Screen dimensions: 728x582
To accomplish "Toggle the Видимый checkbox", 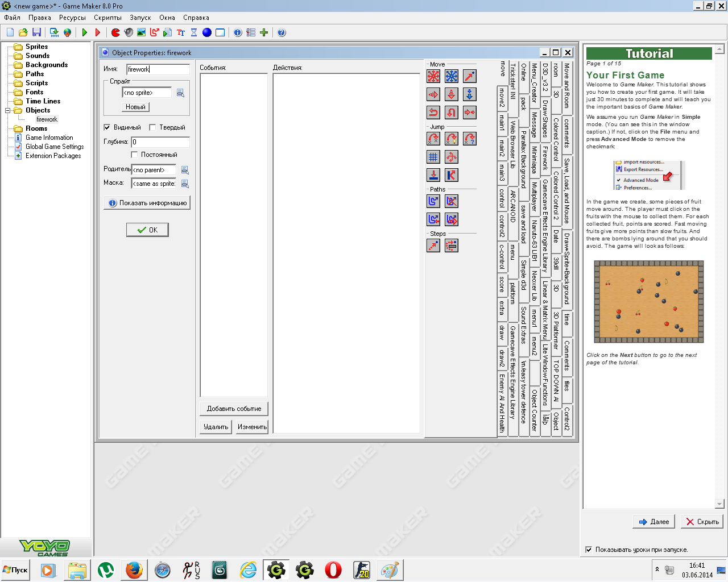I will pyautogui.click(x=107, y=127).
